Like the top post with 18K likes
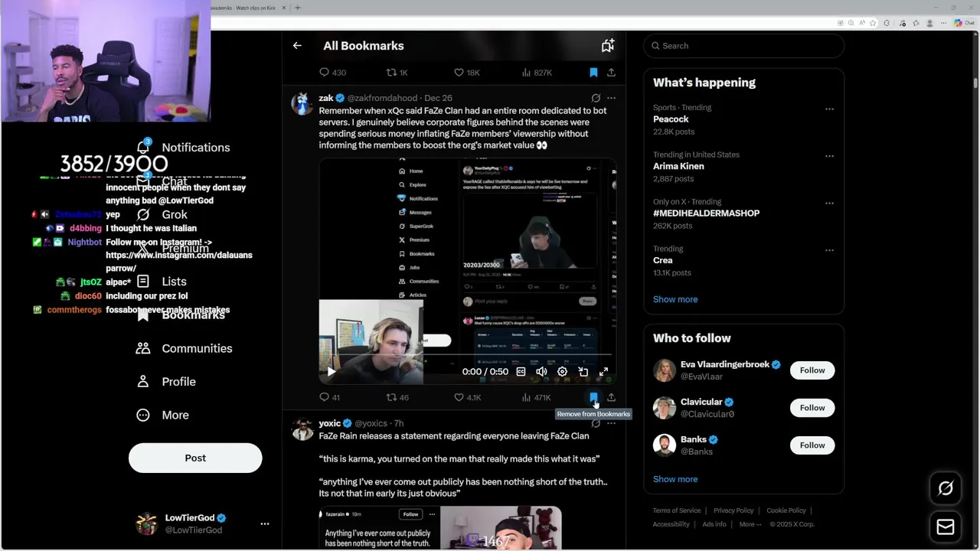980x551 pixels. [467, 73]
